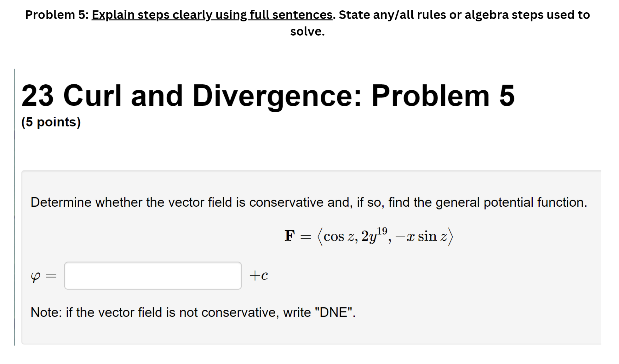
Task: Select the (5 points) text
Action: click(51, 122)
